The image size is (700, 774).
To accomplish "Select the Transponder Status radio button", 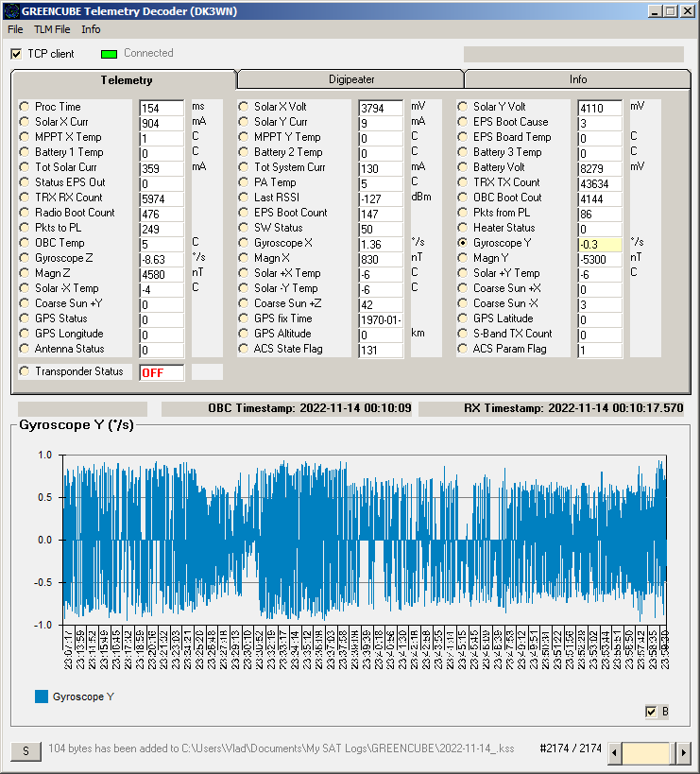I will pos(25,371).
